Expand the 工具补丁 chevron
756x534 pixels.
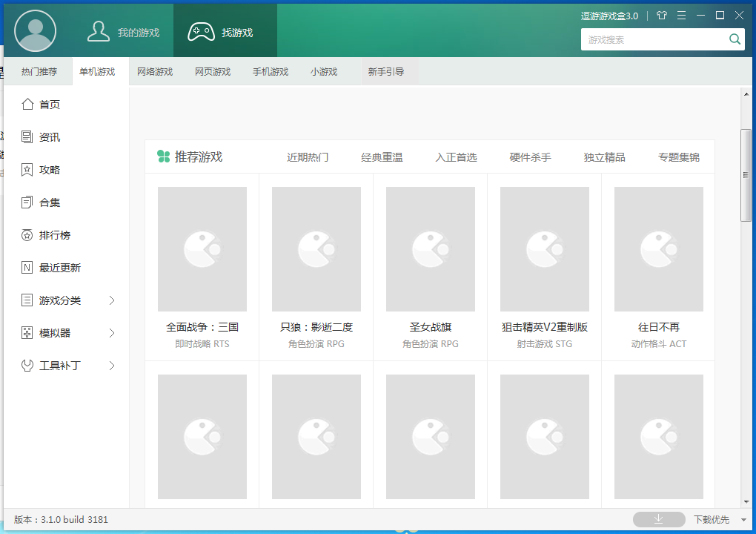[x=112, y=366]
